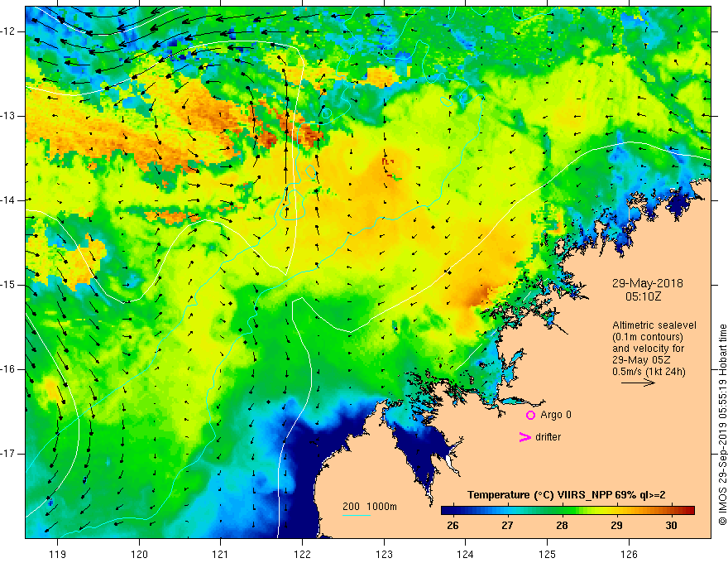Click the longitude label 124
The image size is (728, 563).
[x=466, y=554]
